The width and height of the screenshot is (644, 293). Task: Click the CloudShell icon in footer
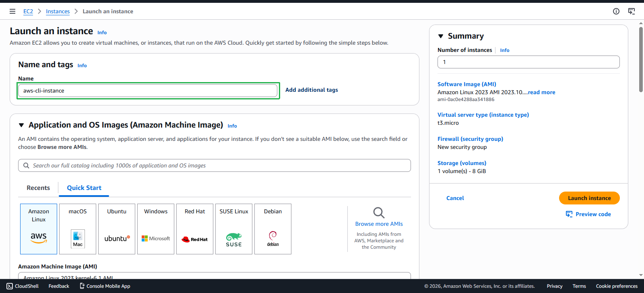[x=10, y=286]
